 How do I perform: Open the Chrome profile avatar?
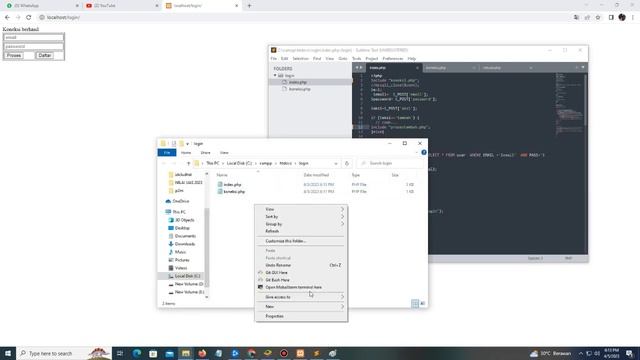pos(622,18)
